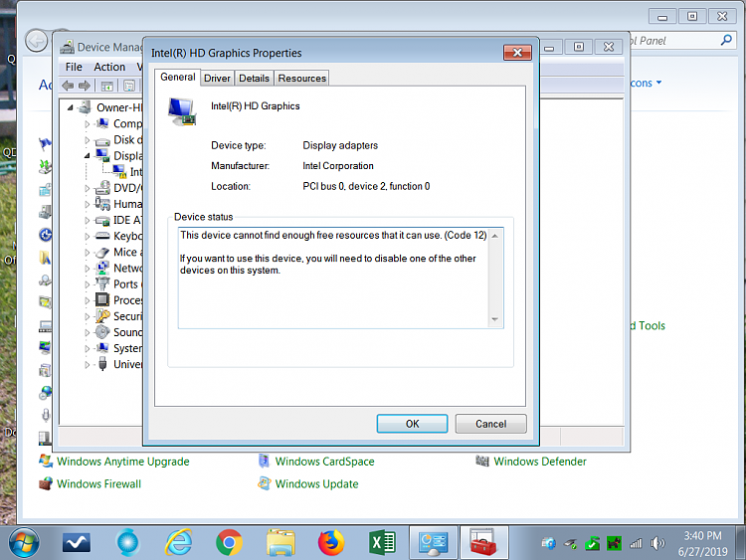Open the Details tab
746x560 pixels.
click(254, 78)
